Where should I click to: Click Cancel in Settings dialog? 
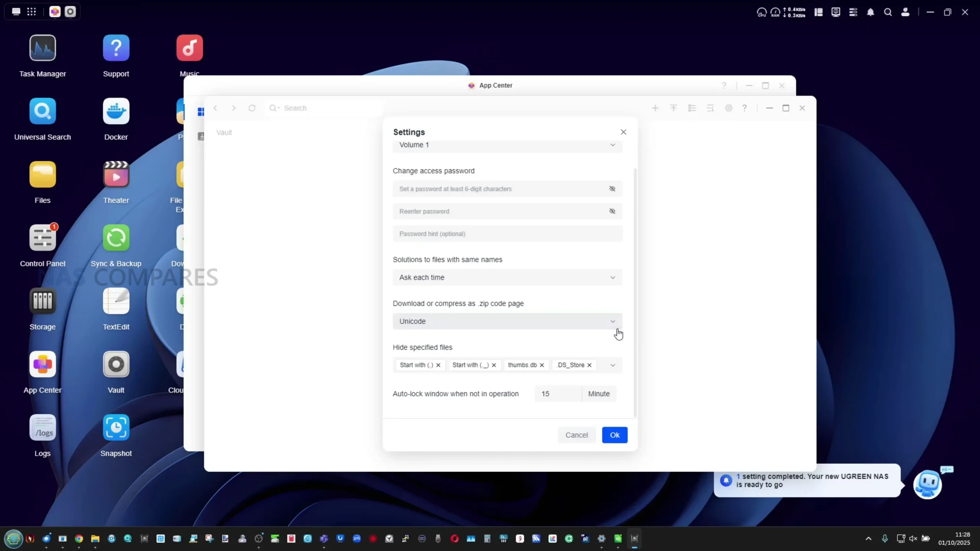click(577, 435)
